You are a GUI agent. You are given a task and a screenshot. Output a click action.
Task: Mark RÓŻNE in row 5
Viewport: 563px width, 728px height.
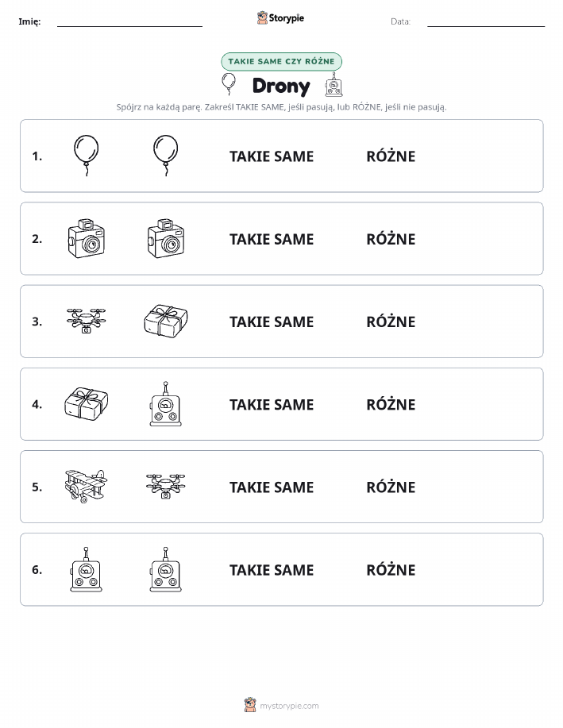coord(391,487)
